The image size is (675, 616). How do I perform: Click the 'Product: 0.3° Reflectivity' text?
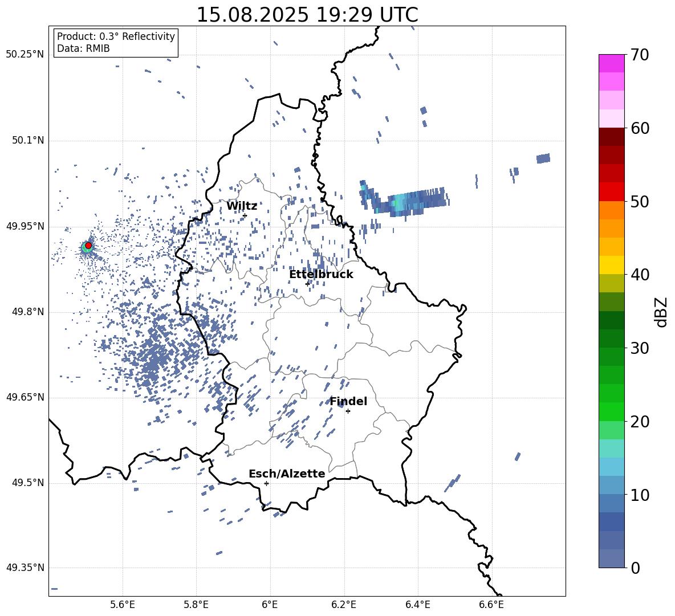(116, 36)
